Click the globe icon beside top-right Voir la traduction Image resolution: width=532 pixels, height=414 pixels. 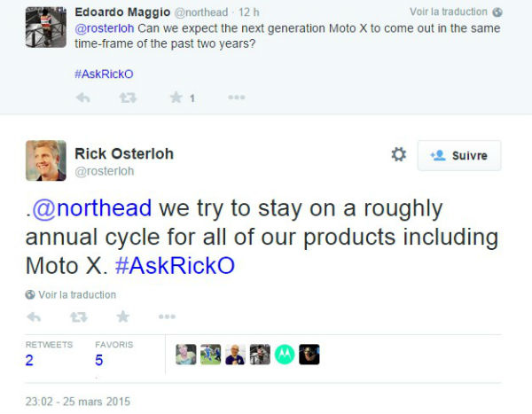(497, 12)
